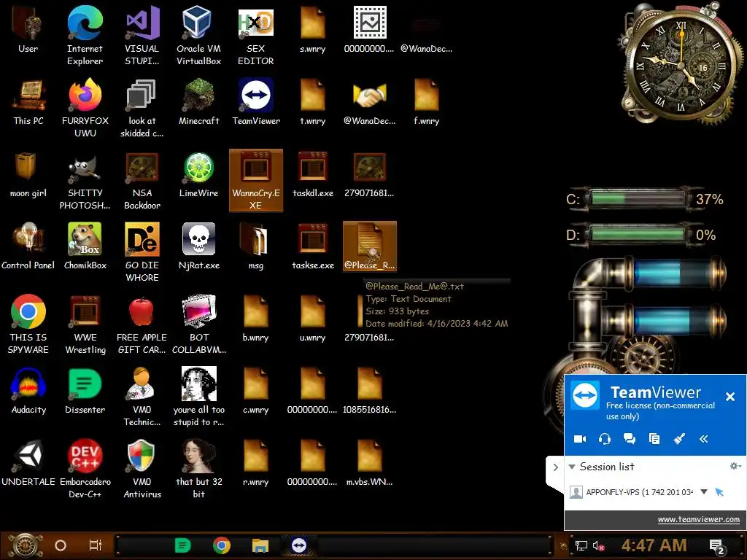Select the NjRat.exe skull icon
This screenshot has height=560, width=747.
point(198,246)
